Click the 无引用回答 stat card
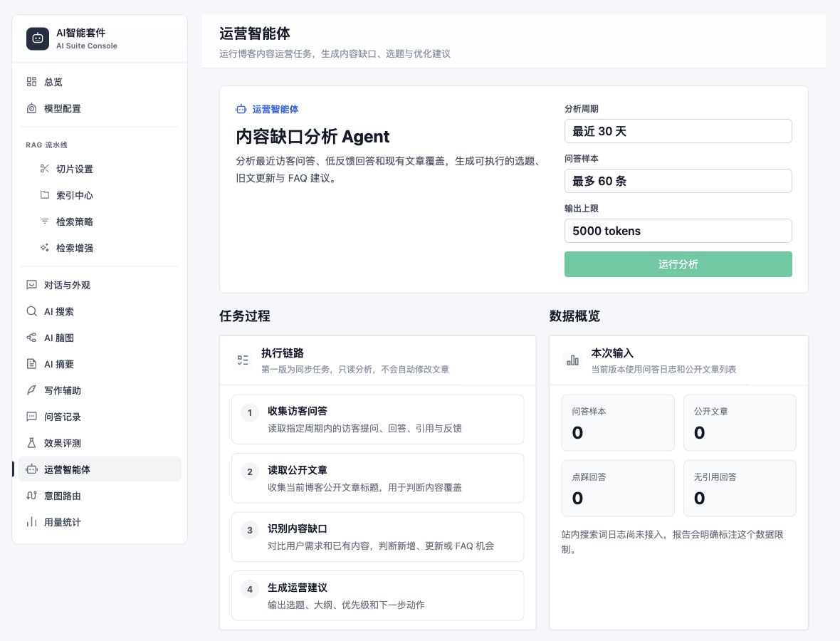 pyautogui.click(x=740, y=489)
